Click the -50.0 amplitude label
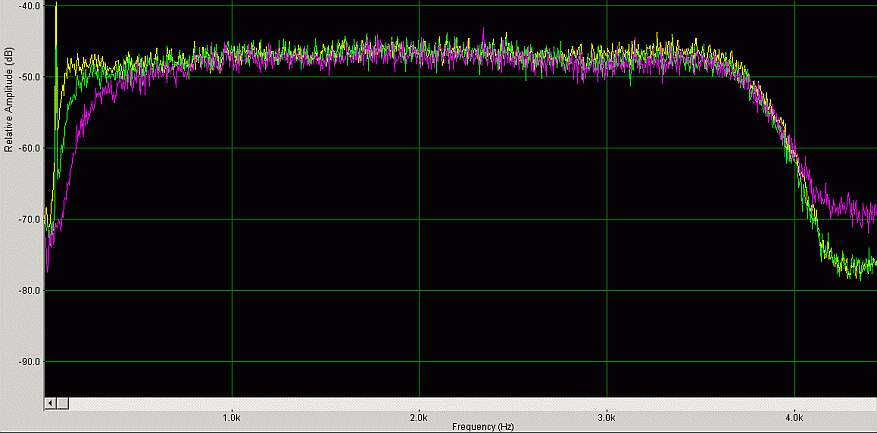 tap(30, 77)
